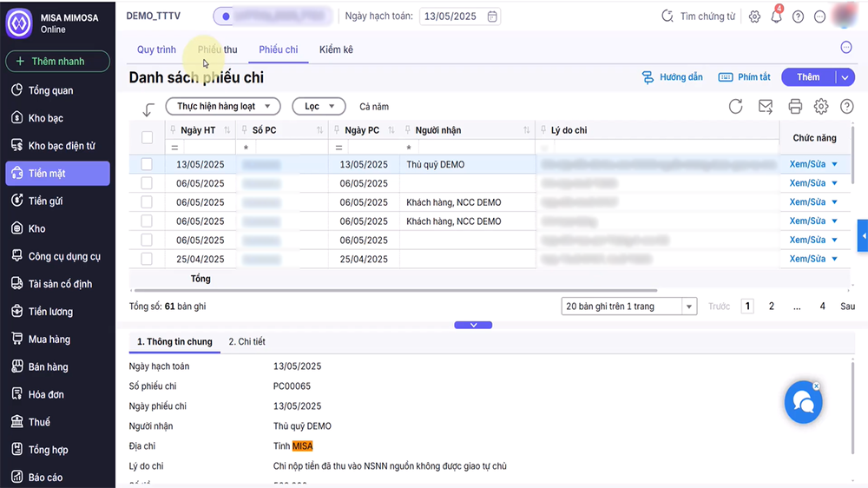Open the chat support bubble

pos(803,403)
